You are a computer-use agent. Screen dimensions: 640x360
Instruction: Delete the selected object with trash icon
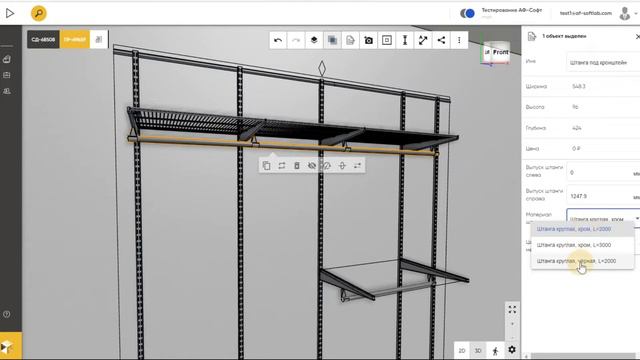pyautogui.click(x=297, y=166)
